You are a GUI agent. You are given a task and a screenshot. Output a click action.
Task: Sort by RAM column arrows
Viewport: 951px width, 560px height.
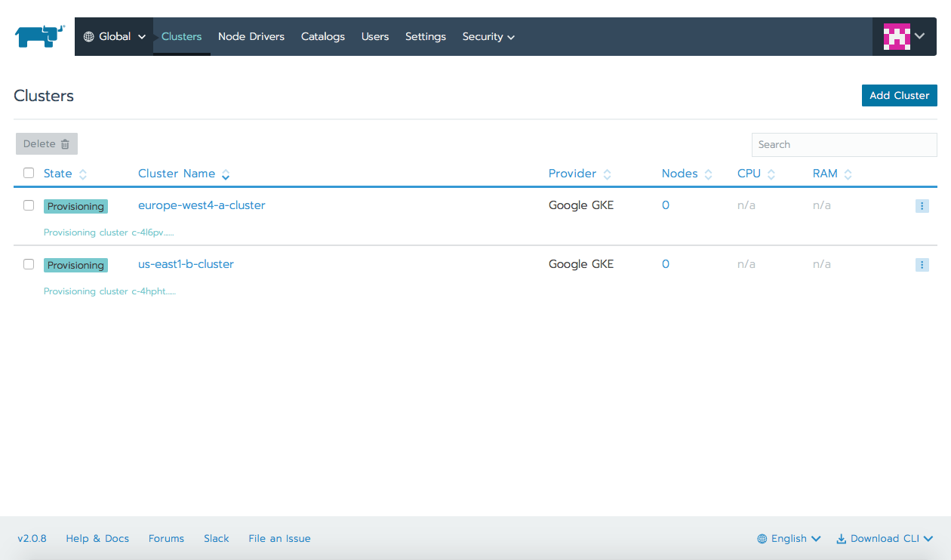coord(848,174)
